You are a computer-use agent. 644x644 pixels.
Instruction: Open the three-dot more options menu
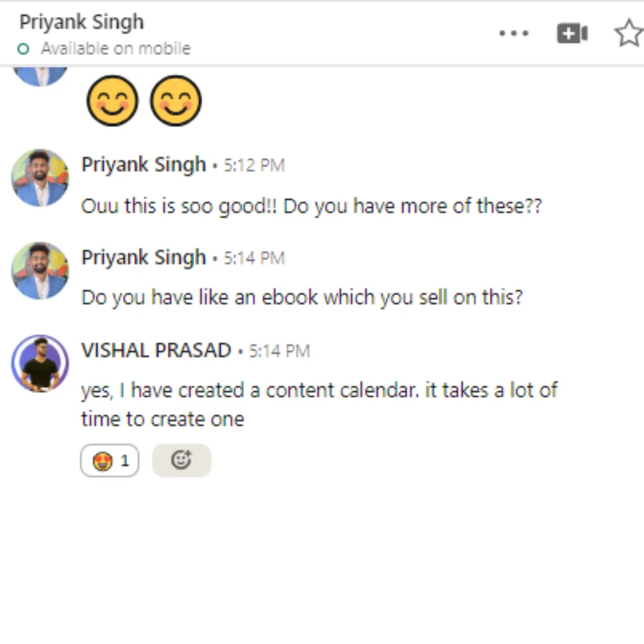(x=513, y=33)
